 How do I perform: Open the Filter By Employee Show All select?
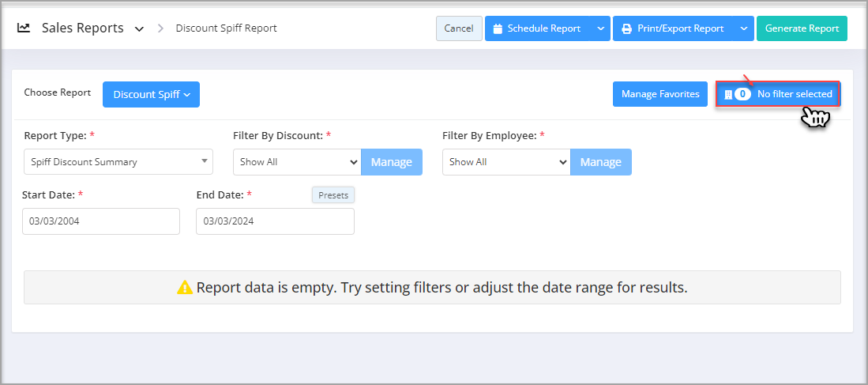506,162
